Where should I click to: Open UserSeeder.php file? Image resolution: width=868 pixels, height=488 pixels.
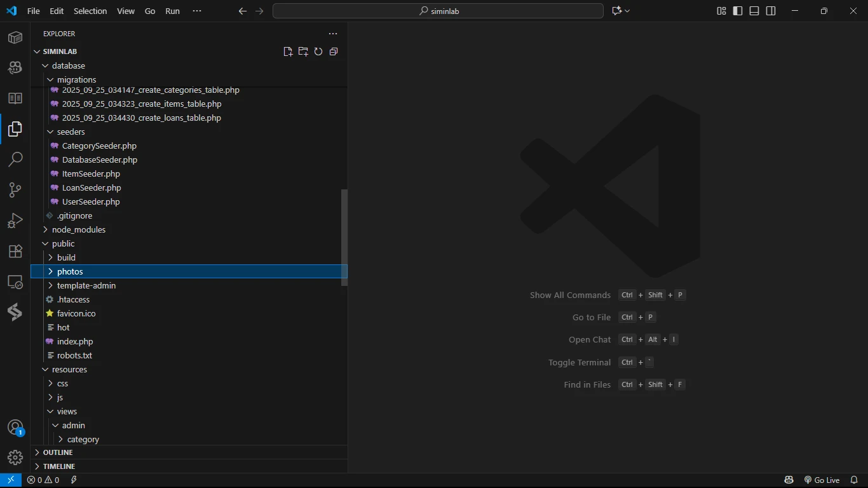point(91,201)
